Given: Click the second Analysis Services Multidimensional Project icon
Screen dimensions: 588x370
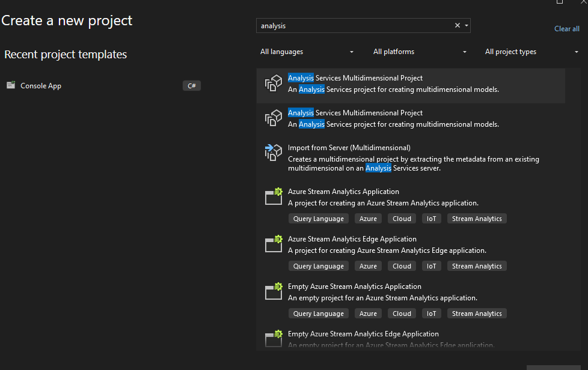Looking at the screenshot, I should tap(274, 118).
